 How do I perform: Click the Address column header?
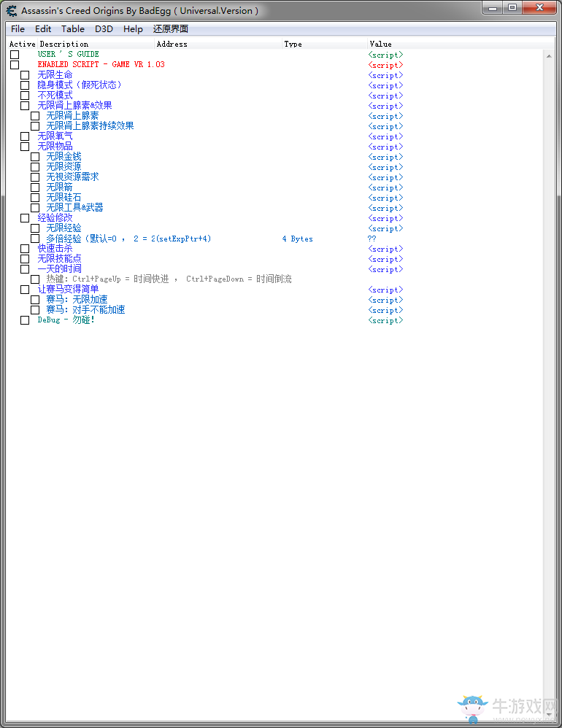[218, 44]
